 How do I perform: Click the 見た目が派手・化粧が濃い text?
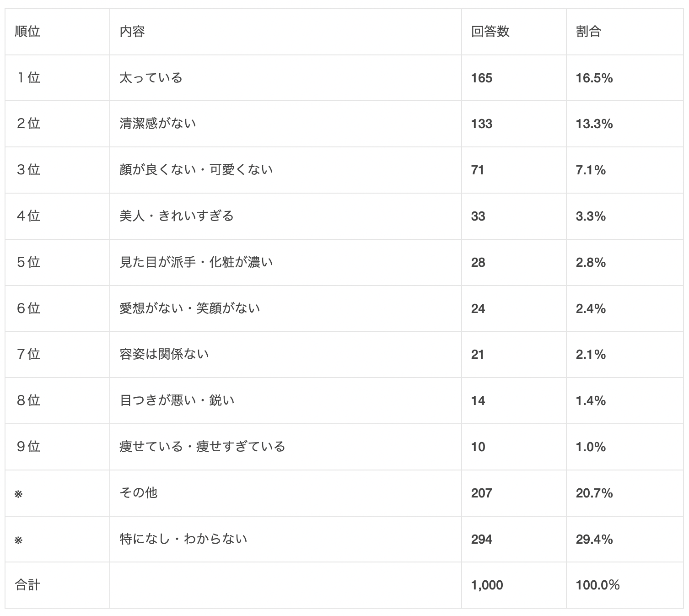pos(196,262)
